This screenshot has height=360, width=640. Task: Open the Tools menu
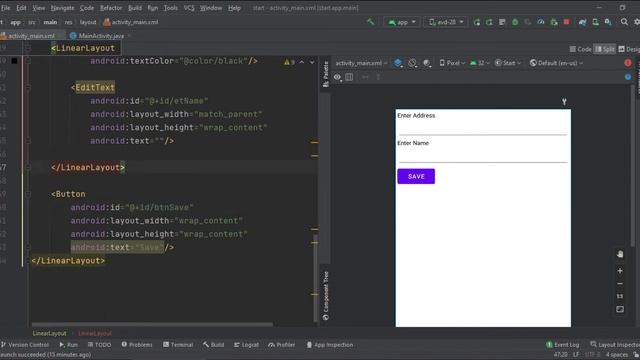(171, 8)
